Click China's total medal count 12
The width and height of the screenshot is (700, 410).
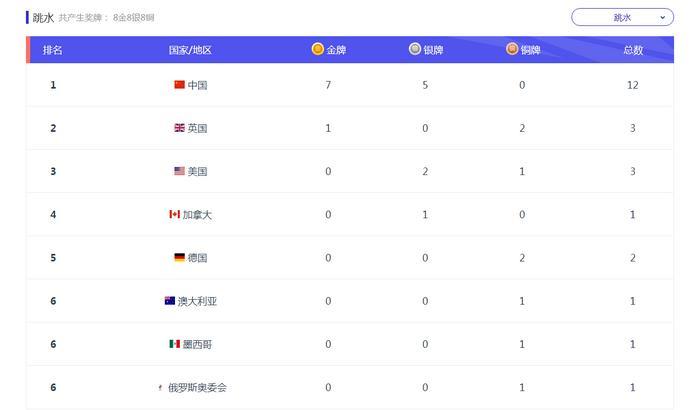click(x=633, y=85)
